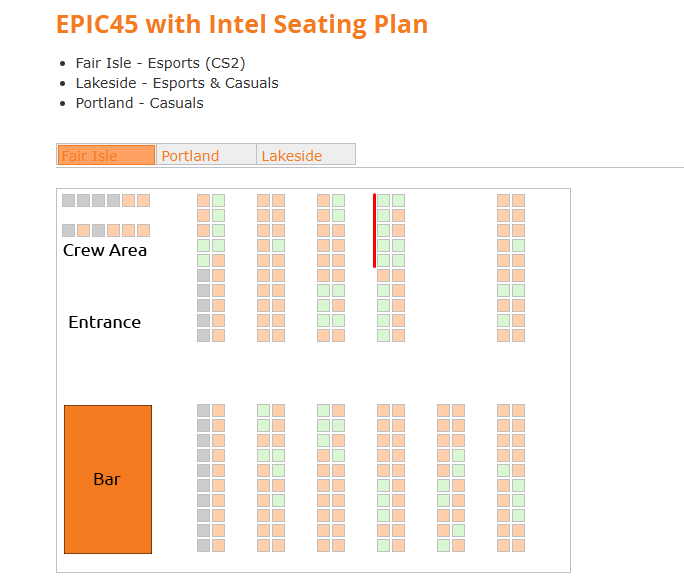Select first grey seat in Crew Area top row
684x585 pixels.
pos(68,201)
